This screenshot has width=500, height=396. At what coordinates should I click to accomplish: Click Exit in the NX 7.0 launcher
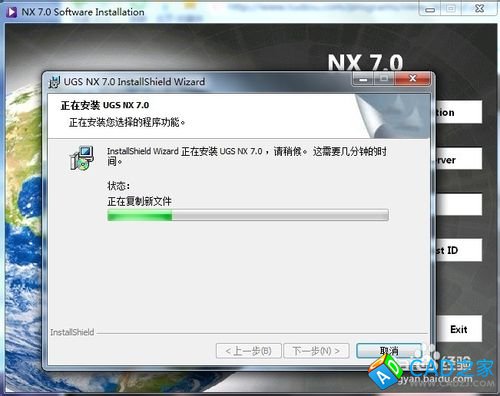459,329
